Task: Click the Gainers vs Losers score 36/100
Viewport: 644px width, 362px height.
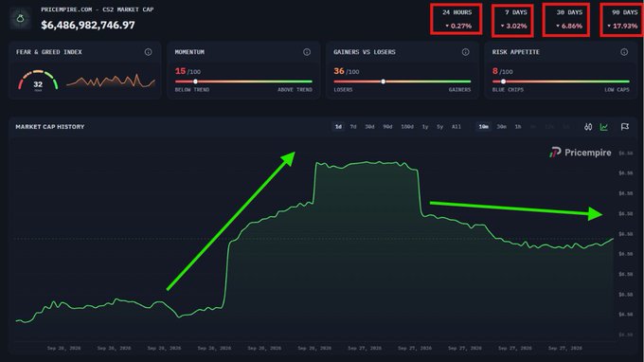Action: [x=347, y=71]
